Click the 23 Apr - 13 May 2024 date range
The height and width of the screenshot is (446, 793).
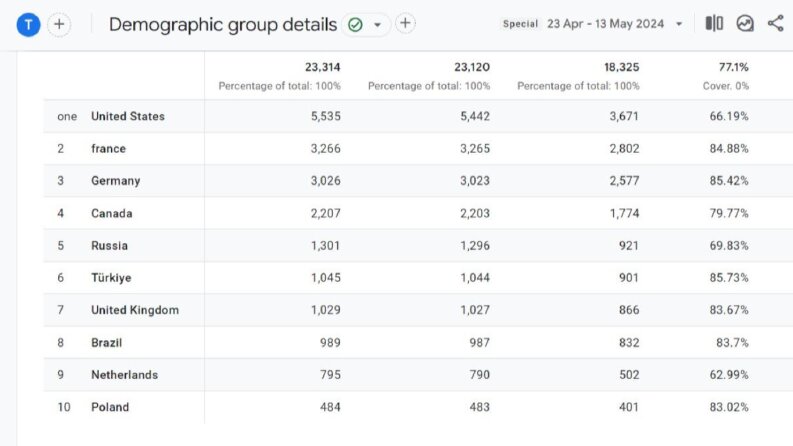(x=605, y=24)
